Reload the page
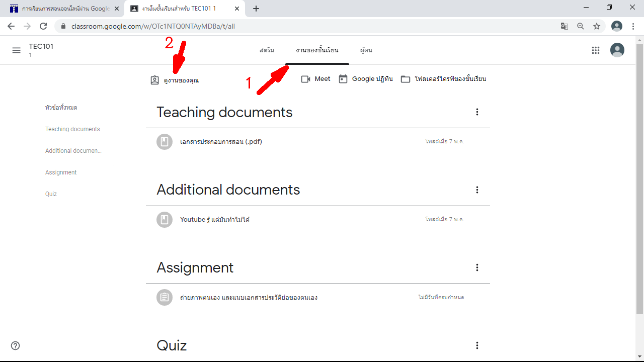Screen dimensions: 644x362 (x=43, y=26)
